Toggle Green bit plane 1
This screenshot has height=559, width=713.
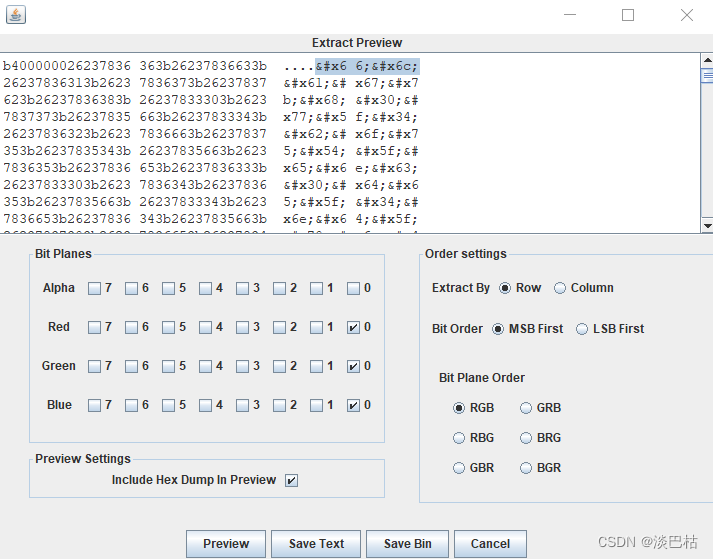(316, 367)
